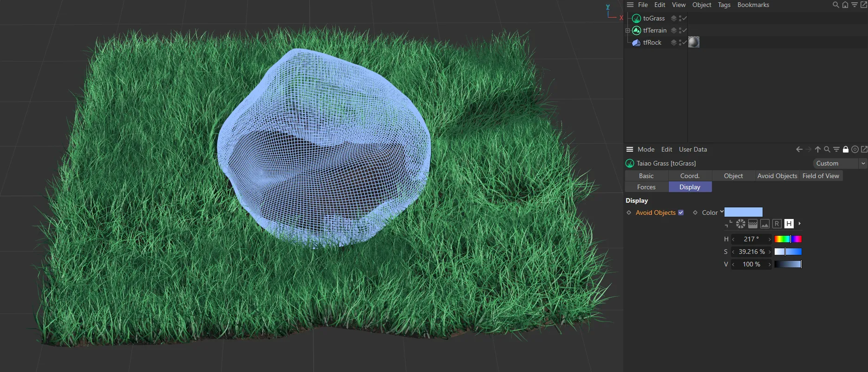Click the Object Manager search icon
Screen dimensions: 868x372
[x=835, y=5]
